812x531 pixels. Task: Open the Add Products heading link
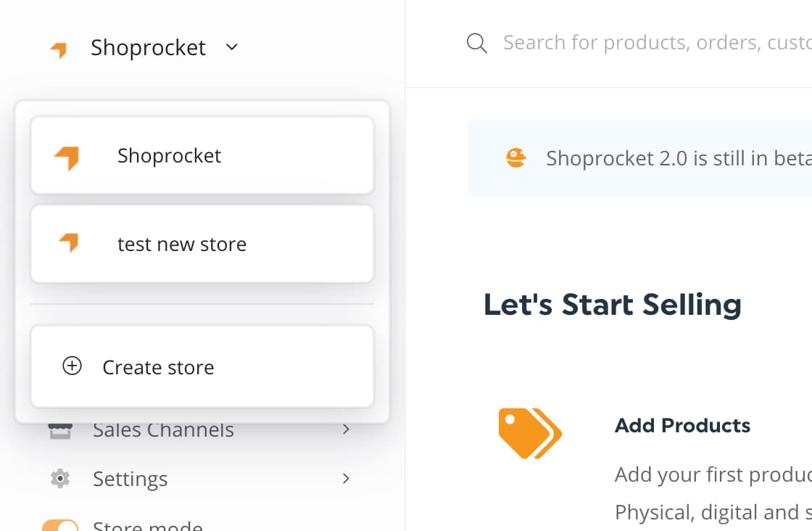[x=682, y=425]
